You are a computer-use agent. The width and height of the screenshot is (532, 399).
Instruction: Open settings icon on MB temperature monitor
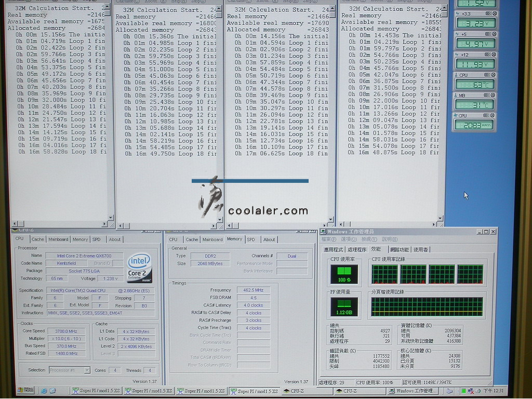click(x=487, y=96)
